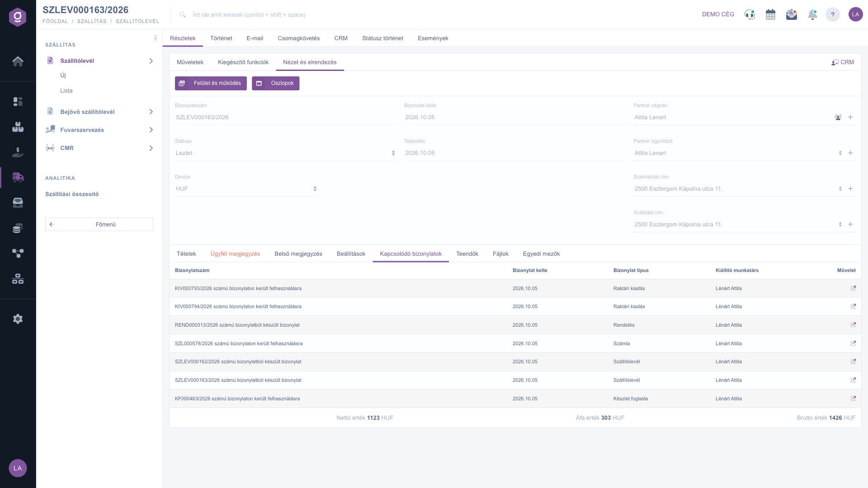
Task: Open the CRM link at panel right
Action: click(x=843, y=62)
